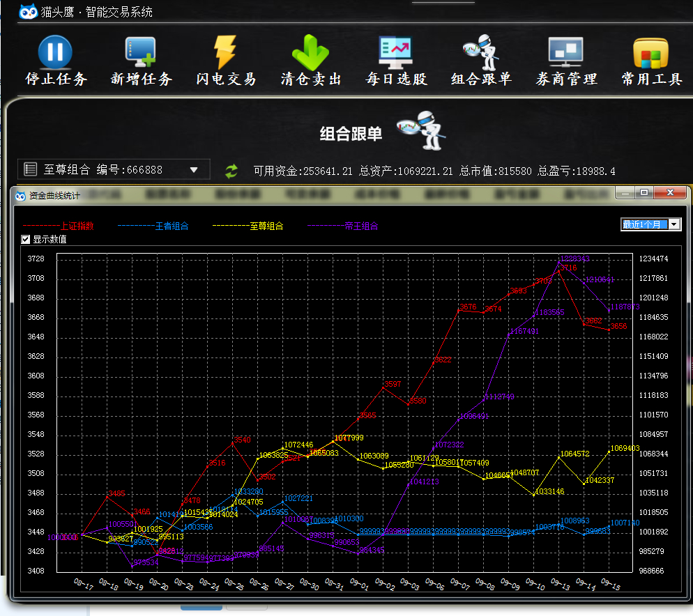The width and height of the screenshot is (693, 616).
Task: Click 上证指数 red legend entry
Action: click(59, 226)
